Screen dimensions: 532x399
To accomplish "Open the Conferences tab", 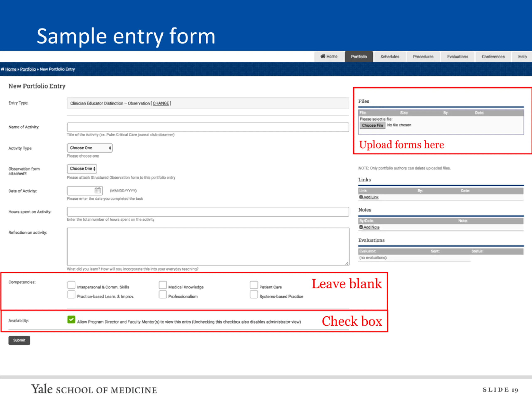I will pos(493,57).
